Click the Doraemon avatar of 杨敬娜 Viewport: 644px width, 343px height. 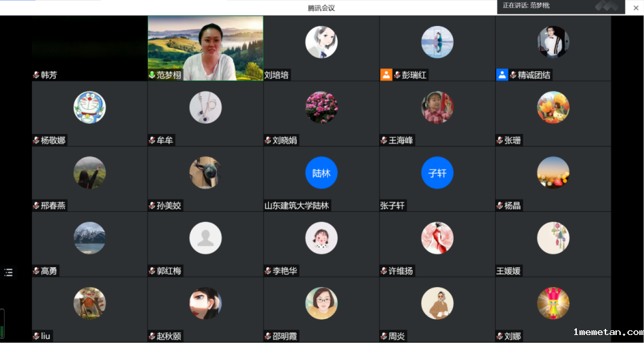[90, 108]
